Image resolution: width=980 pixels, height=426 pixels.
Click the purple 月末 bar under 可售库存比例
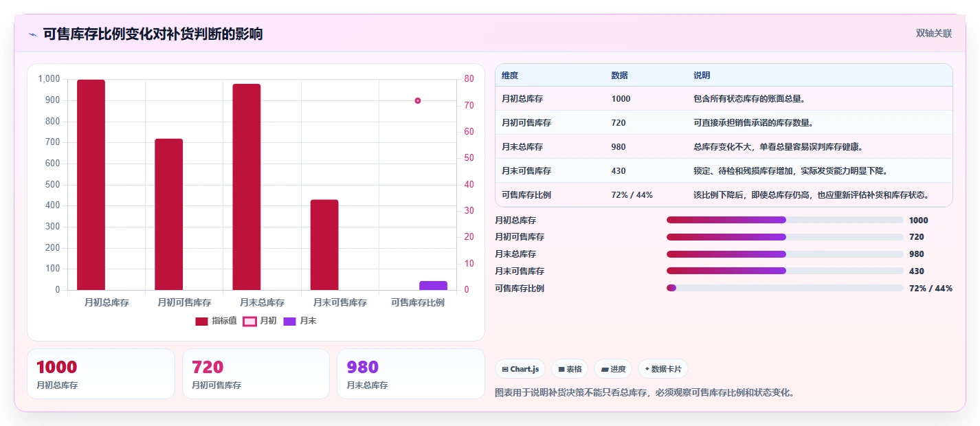pyautogui.click(x=433, y=285)
